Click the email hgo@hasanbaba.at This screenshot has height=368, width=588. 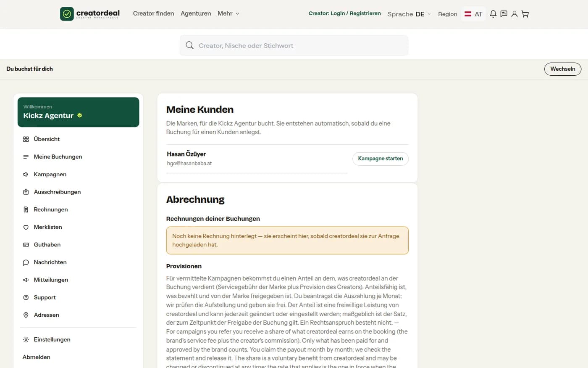click(x=189, y=164)
